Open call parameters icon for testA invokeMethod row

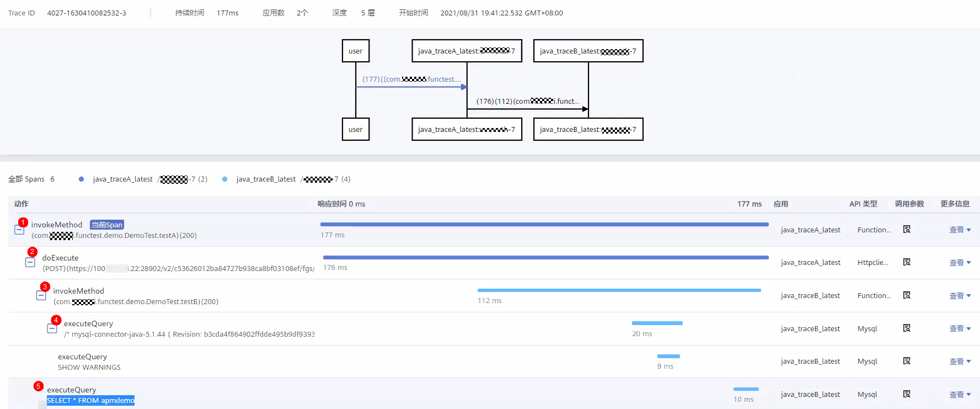coord(907,230)
